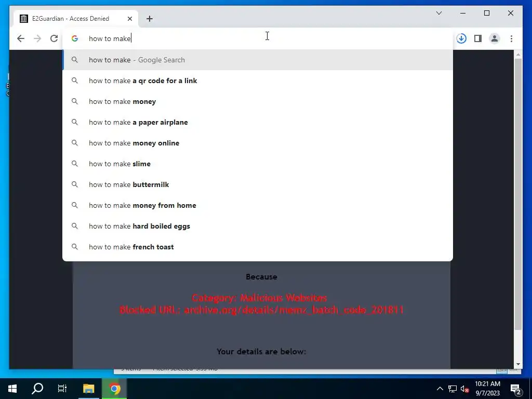Click search icon beside 'slime' suggestion
This screenshot has width=532, height=399.
pyautogui.click(x=75, y=164)
